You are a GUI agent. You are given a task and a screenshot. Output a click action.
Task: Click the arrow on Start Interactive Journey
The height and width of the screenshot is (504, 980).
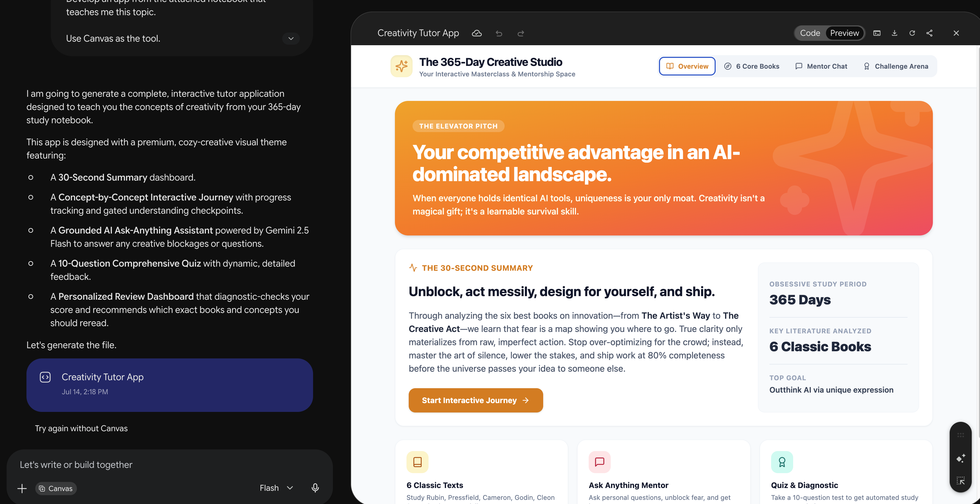(526, 400)
